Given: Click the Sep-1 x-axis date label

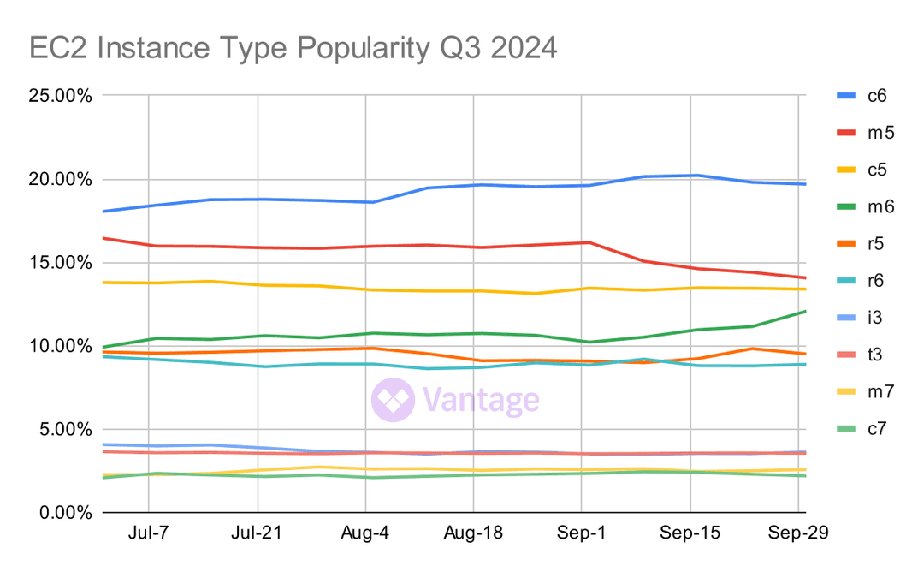Looking at the screenshot, I should tap(582, 533).
